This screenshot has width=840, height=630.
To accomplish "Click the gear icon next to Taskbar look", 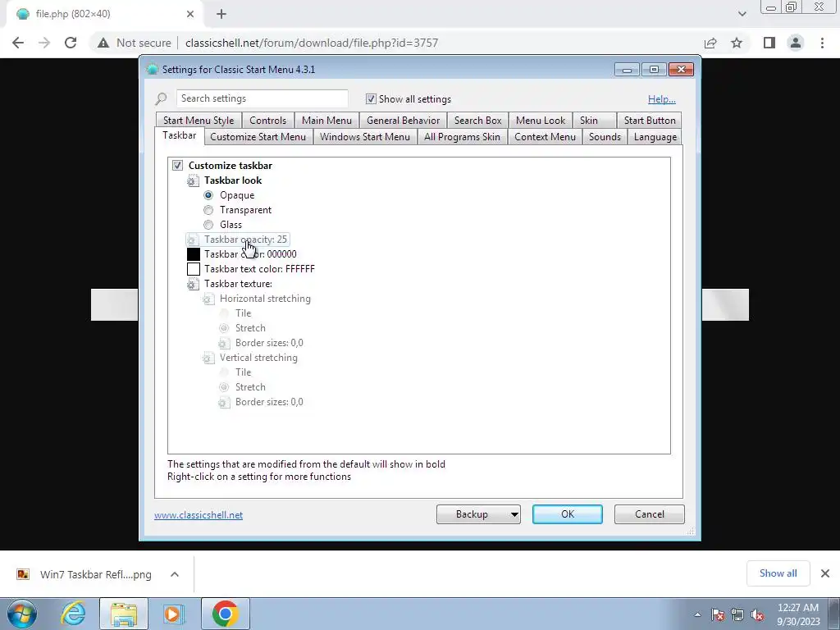I will (193, 180).
